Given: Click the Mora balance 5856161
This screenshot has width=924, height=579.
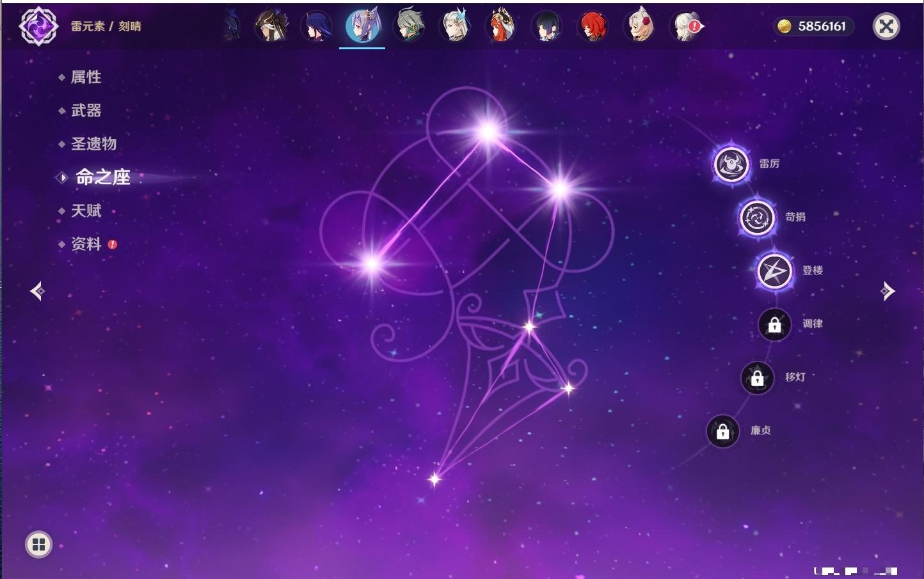Looking at the screenshot, I should (x=822, y=26).
